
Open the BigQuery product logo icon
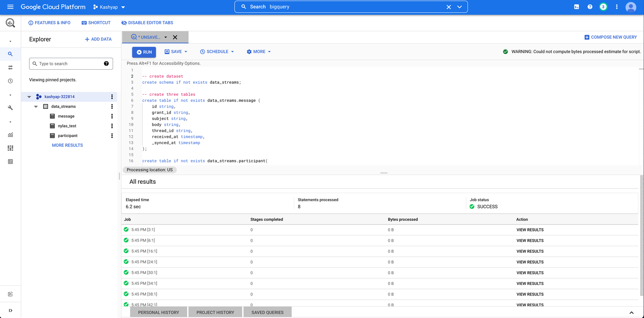(10, 23)
